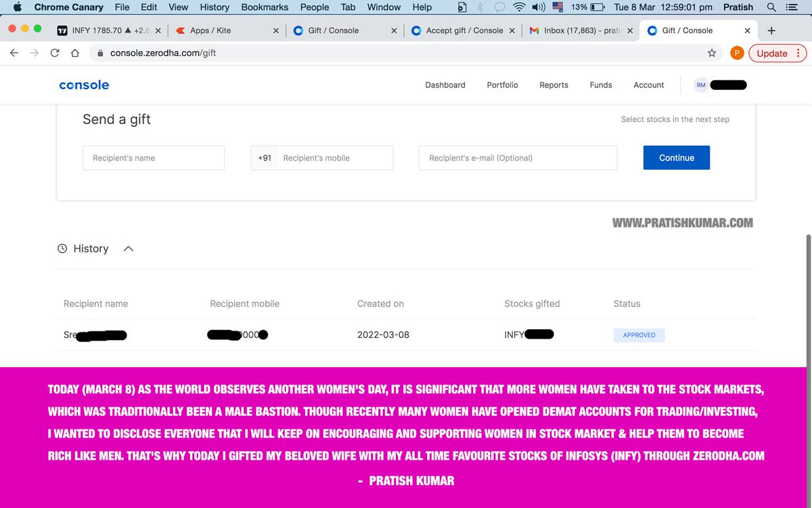The image size is (812, 508).
Task: Click the US flag input source icon
Action: pyautogui.click(x=558, y=7)
